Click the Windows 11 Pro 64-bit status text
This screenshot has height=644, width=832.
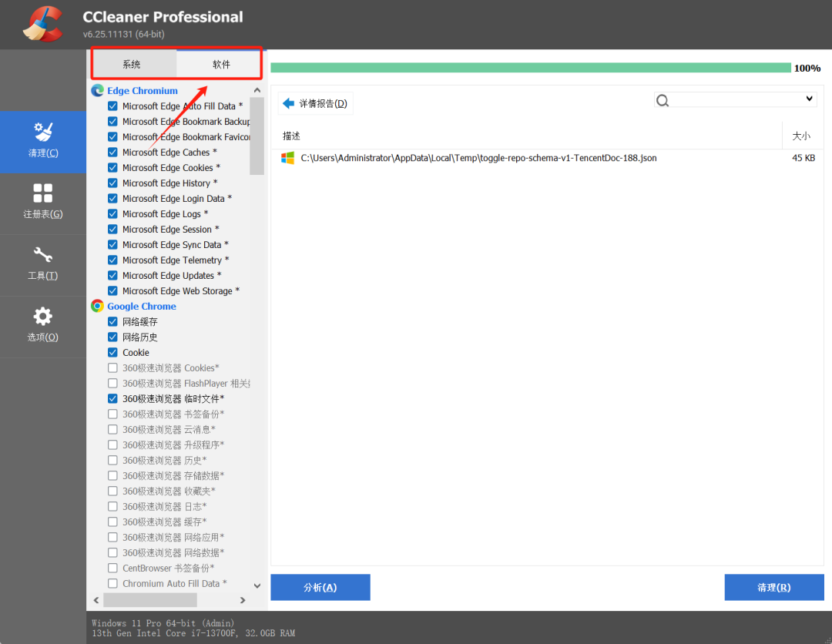[163, 623]
